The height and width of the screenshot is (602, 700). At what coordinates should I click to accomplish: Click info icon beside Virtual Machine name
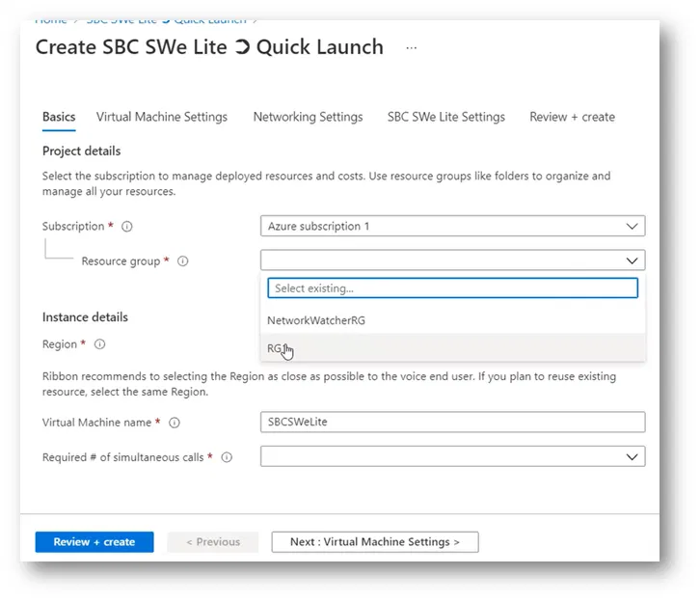pos(175,423)
